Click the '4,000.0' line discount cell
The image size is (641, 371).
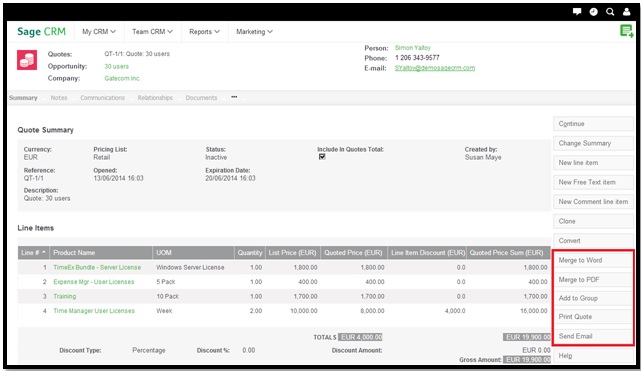click(x=455, y=311)
